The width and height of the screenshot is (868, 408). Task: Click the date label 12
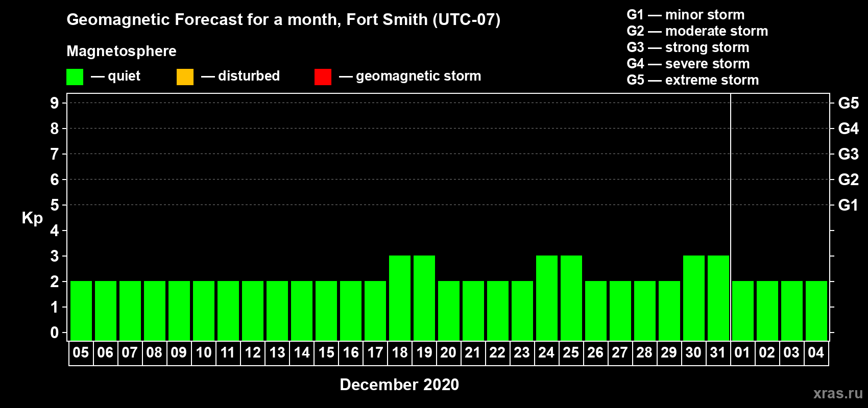(x=252, y=352)
